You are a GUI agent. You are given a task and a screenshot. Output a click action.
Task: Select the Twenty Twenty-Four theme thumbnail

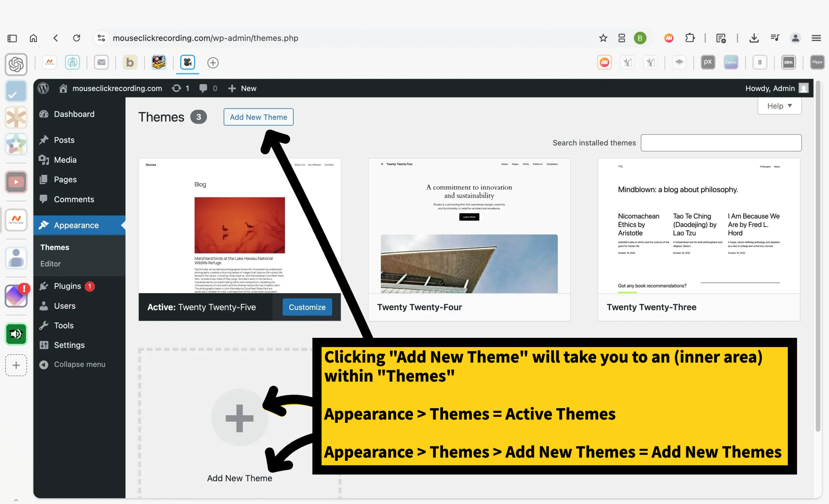tap(469, 225)
